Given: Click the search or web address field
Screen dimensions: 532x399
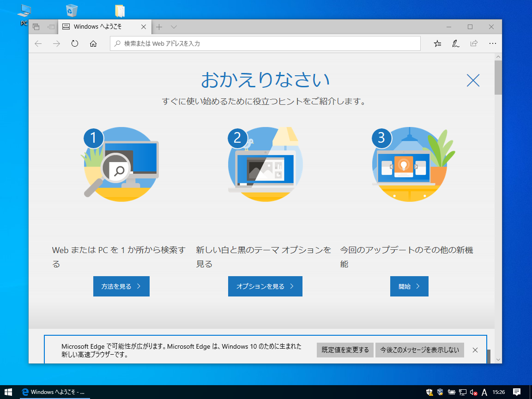Looking at the screenshot, I should (265, 43).
